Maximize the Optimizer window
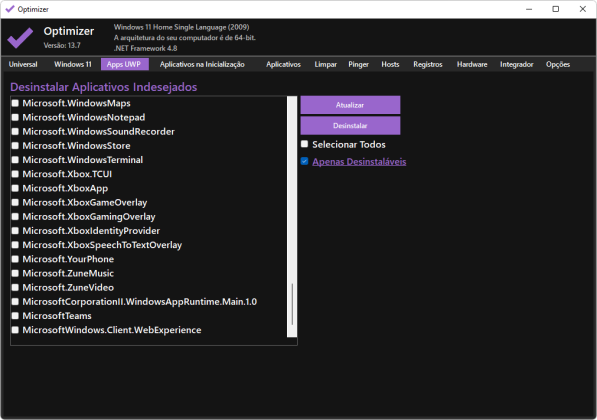This screenshot has height=420, width=597. [555, 9]
